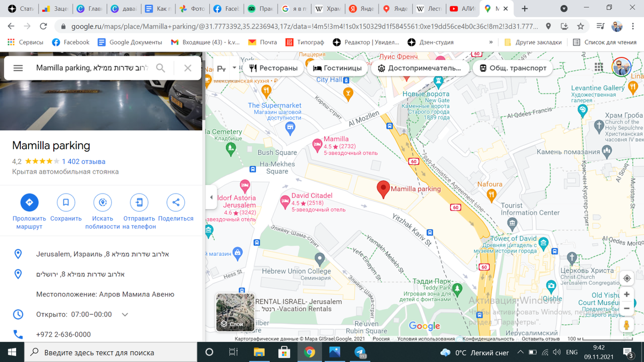This screenshot has width=644, height=362.
Task: Bookmark this page with star icon
Action: 580,26
